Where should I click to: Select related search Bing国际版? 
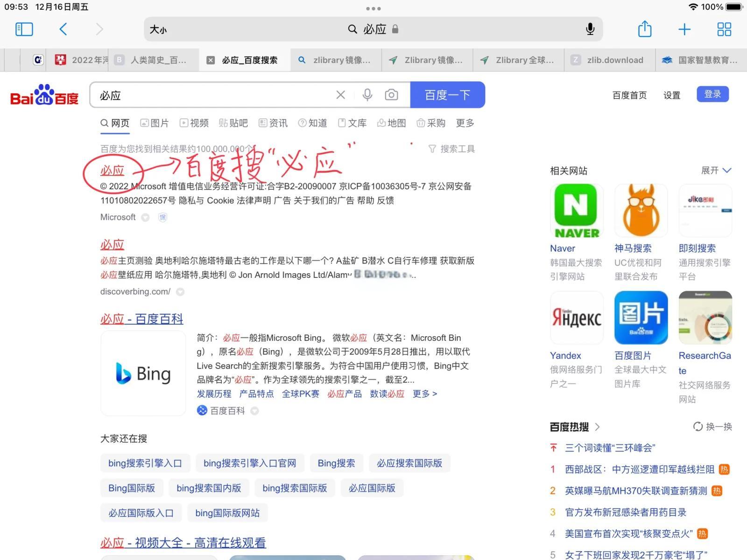coord(132,488)
